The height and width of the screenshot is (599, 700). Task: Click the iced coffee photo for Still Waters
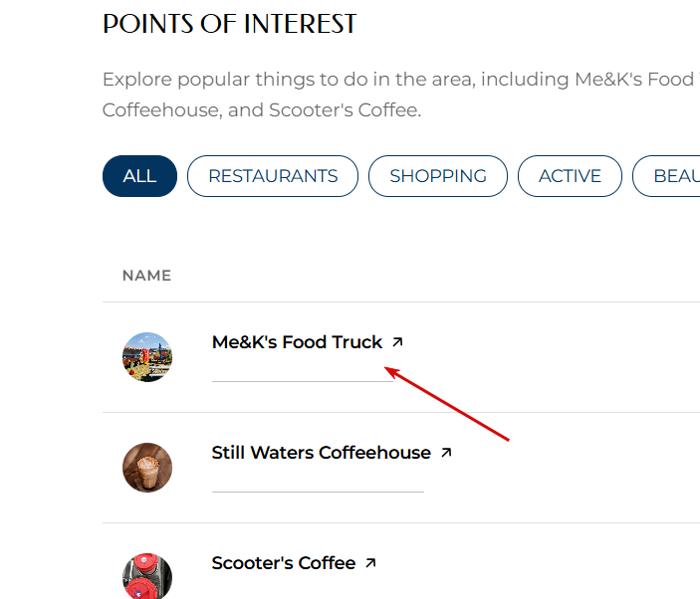coord(147,468)
